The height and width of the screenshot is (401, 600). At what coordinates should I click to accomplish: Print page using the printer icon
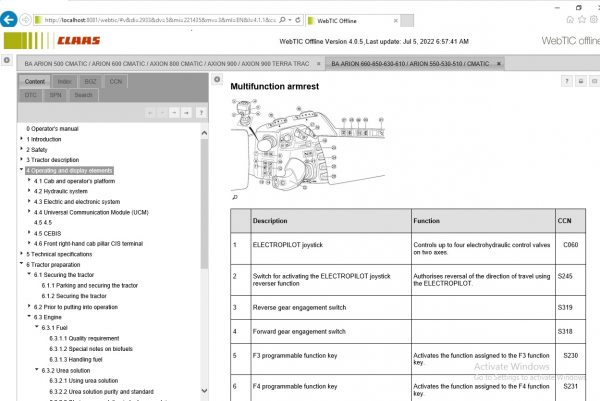(580, 81)
